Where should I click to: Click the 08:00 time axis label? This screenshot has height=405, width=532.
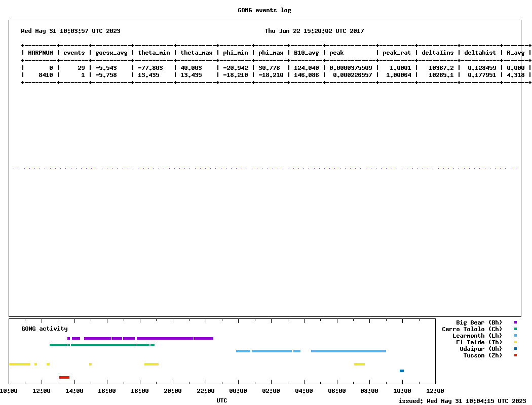[x=369, y=391]
